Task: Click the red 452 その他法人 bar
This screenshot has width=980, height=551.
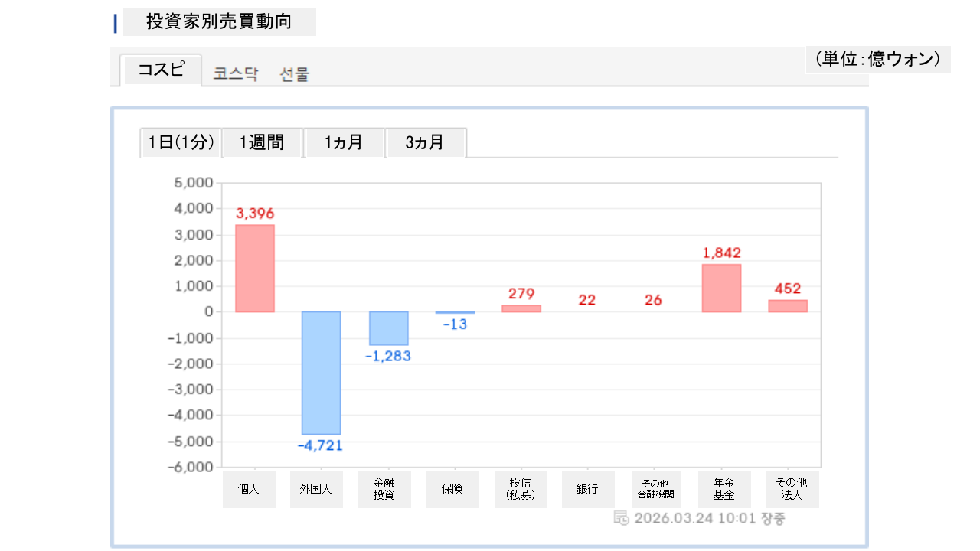Action: (788, 305)
